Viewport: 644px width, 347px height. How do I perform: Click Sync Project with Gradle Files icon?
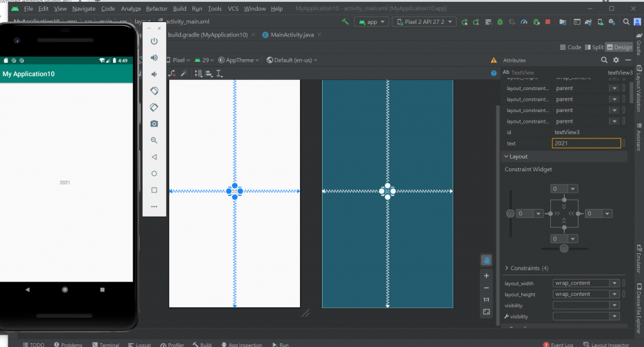click(x=588, y=22)
